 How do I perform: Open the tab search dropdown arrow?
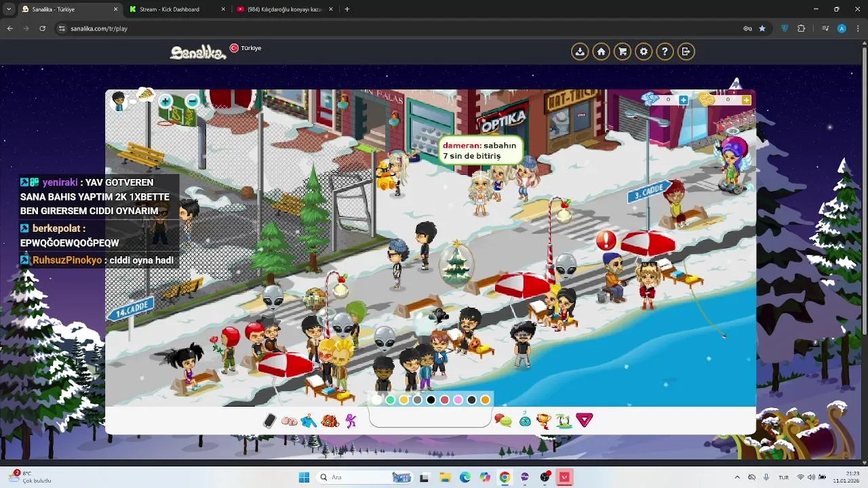[9, 9]
